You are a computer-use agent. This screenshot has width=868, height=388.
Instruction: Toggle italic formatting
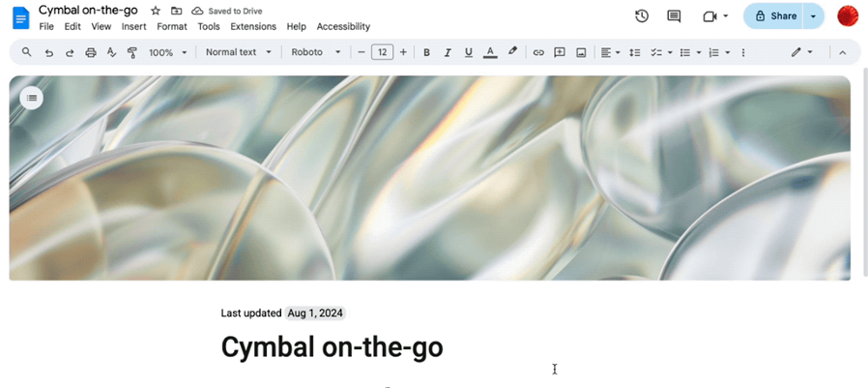[448, 52]
